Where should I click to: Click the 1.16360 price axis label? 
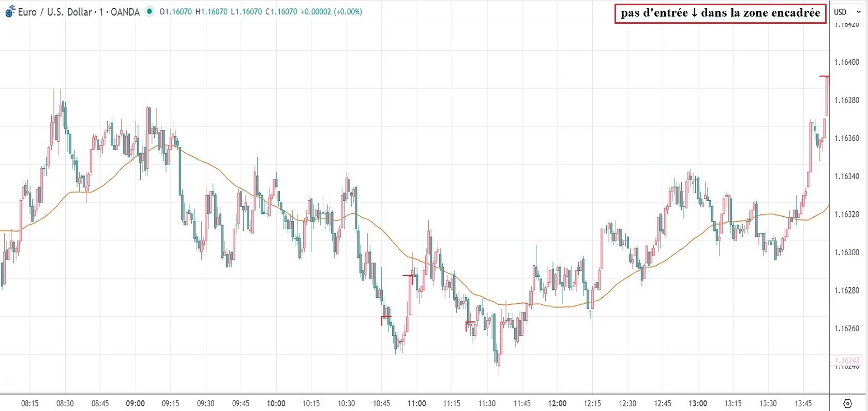click(x=847, y=138)
